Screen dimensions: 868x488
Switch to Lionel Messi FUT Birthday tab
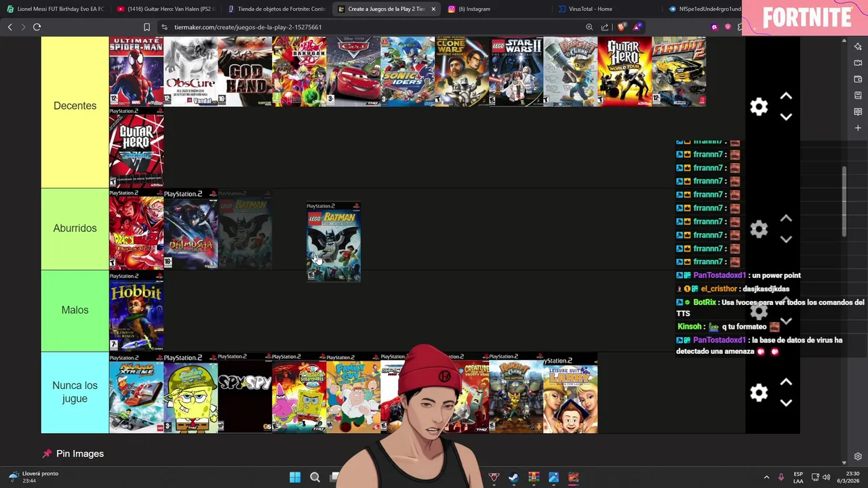point(55,9)
